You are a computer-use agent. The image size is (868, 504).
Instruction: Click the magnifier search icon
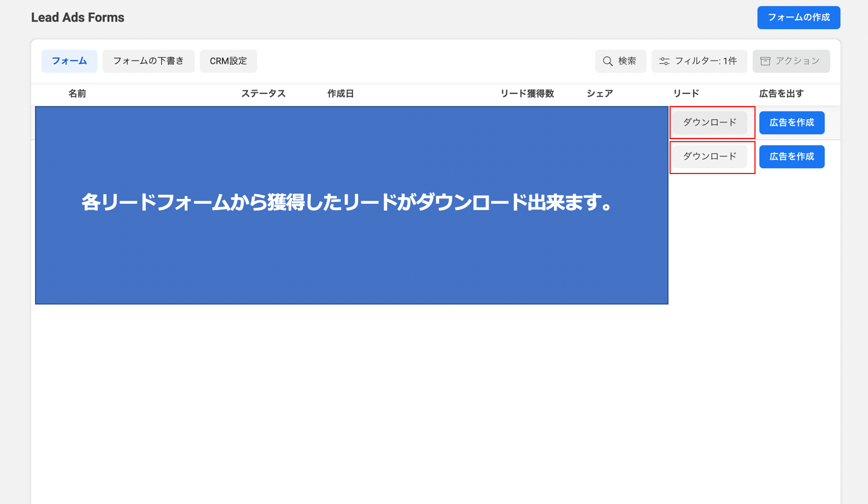[x=608, y=62]
